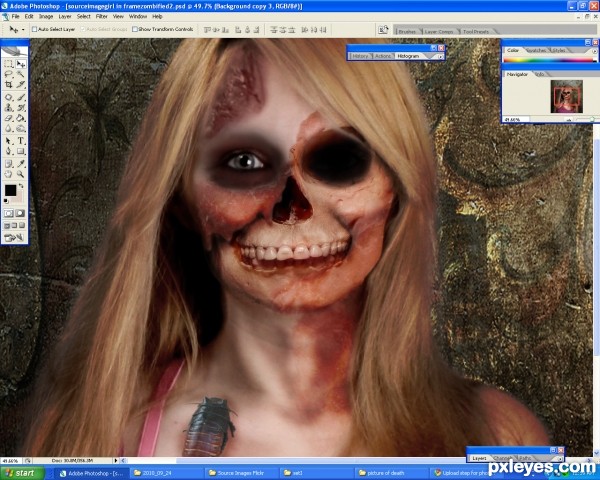This screenshot has height=480, width=600.
Task: Switch to Quick Mask Mode
Action: coord(20,213)
